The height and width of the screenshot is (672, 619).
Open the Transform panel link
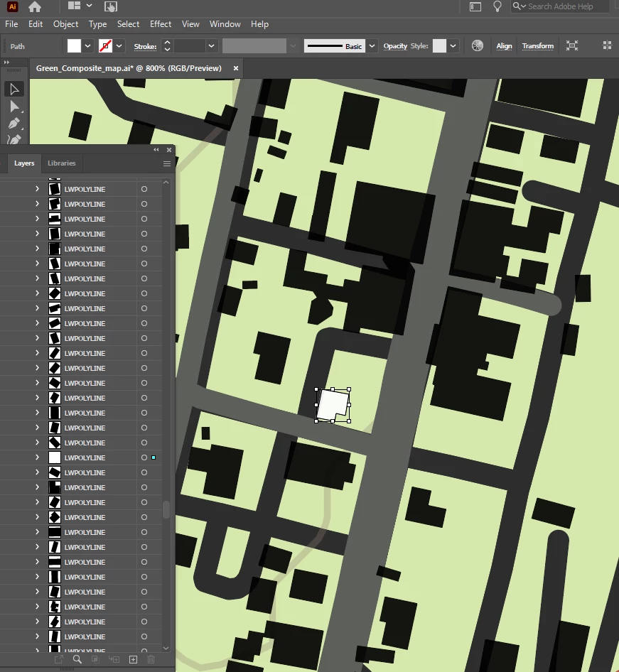tap(537, 46)
